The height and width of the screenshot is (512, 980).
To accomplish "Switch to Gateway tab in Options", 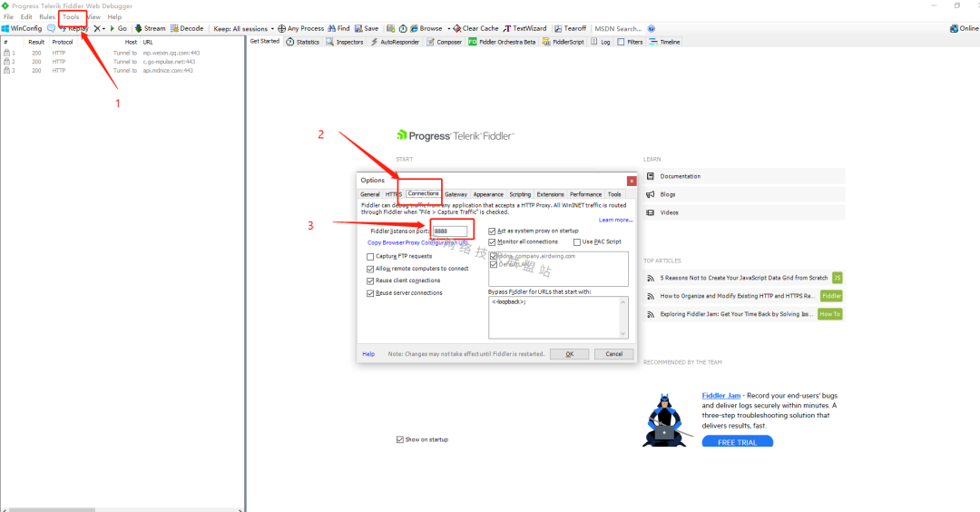I will [x=456, y=194].
